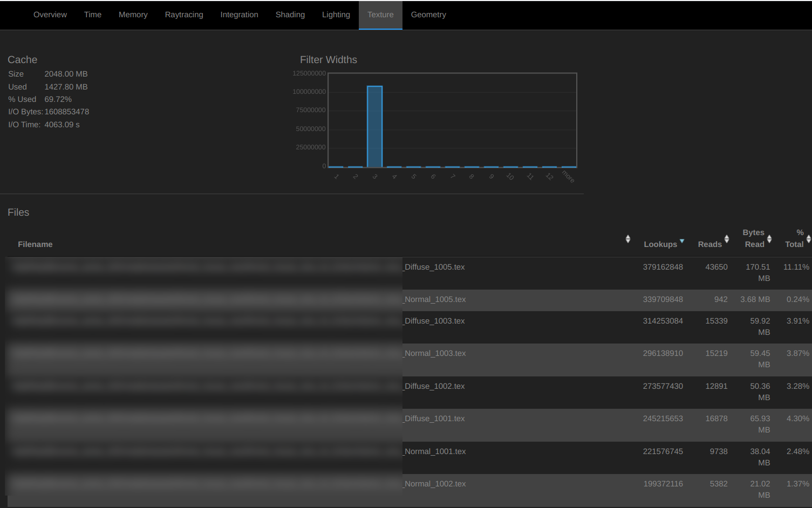Image resolution: width=812 pixels, height=508 pixels.
Task: Click the Bytes Read sort arrows
Action: 769,239
